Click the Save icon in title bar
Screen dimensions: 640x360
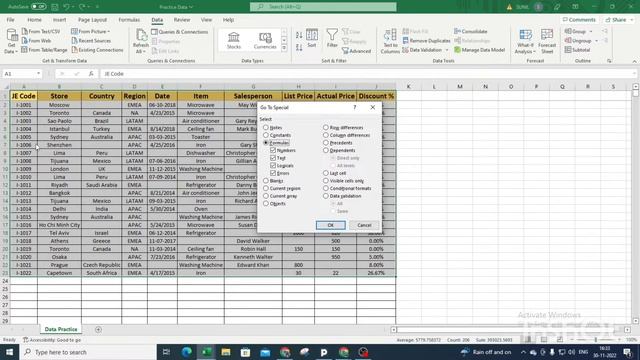[55, 7]
